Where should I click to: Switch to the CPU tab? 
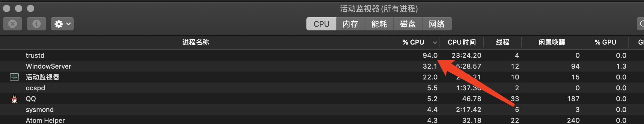click(321, 24)
